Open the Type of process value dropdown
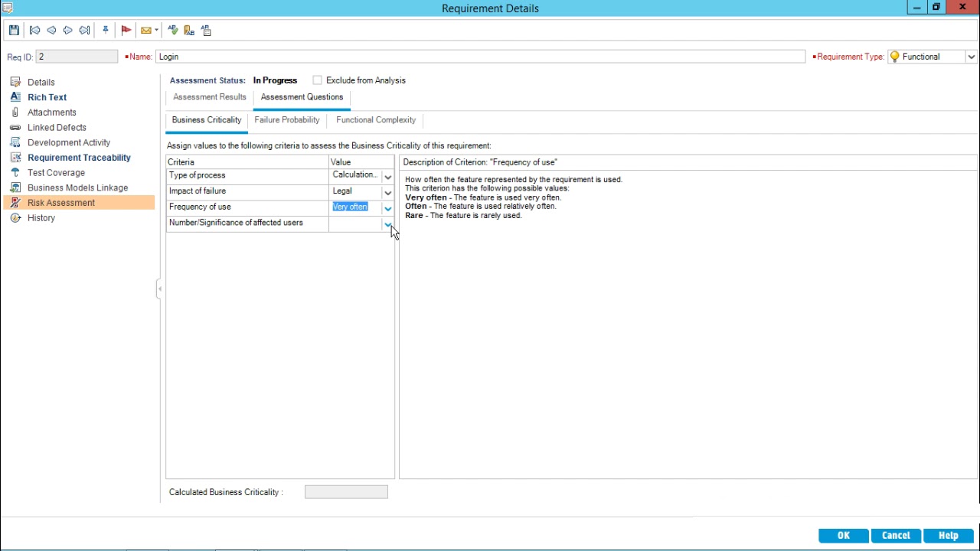 coord(387,177)
